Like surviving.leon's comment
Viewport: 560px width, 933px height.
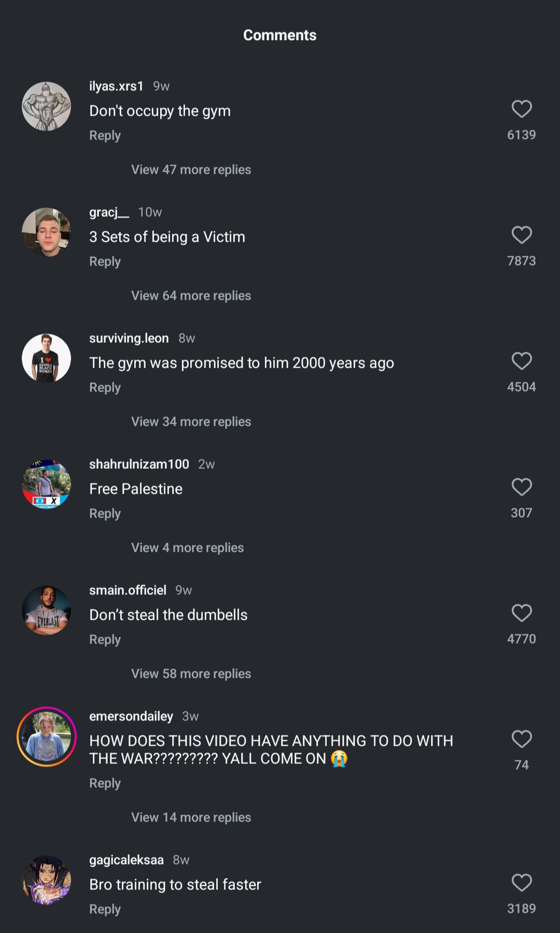coord(522,361)
